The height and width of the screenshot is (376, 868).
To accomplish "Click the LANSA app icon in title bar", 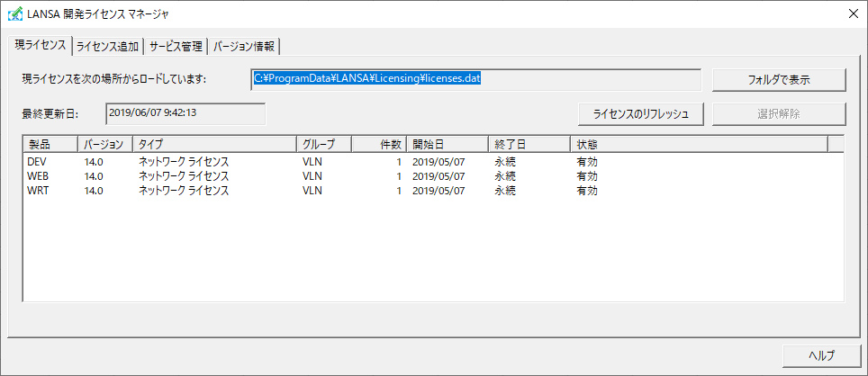I will tap(15, 13).
